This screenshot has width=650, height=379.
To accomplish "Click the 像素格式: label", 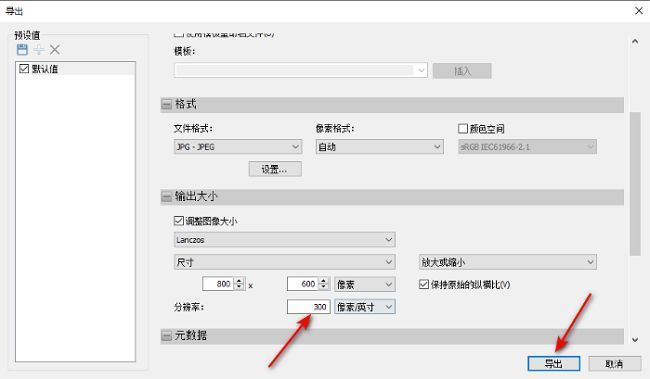I will tap(335, 129).
